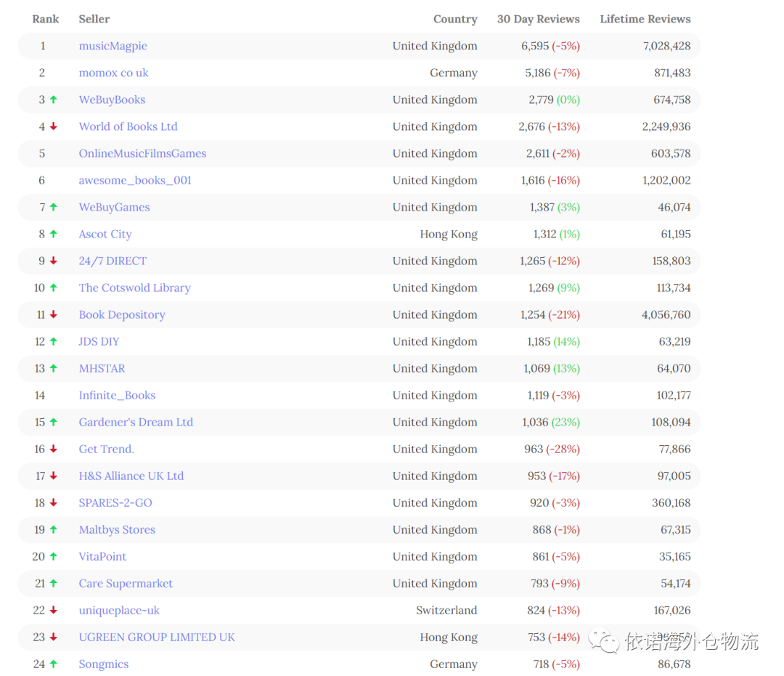This screenshot has height=676, width=784.
Task: Select the 2,249,936 lifetime reviews value
Action: (666, 126)
